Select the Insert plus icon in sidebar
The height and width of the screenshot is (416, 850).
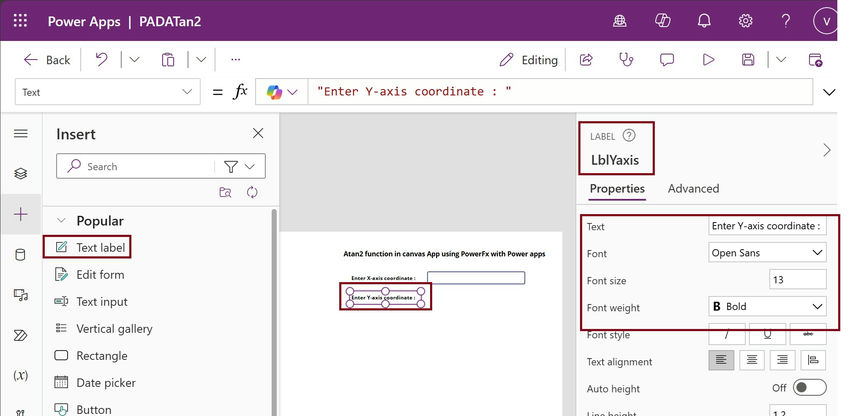click(21, 214)
